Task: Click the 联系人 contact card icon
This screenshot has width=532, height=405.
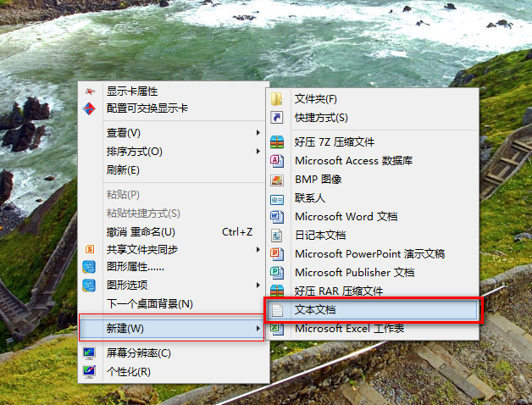Action: click(277, 200)
